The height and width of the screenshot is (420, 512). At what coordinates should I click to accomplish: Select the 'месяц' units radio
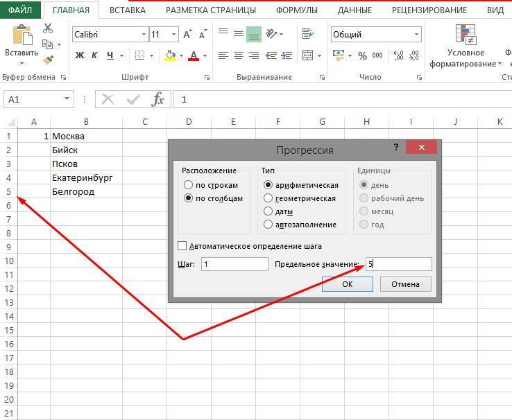[x=364, y=211]
